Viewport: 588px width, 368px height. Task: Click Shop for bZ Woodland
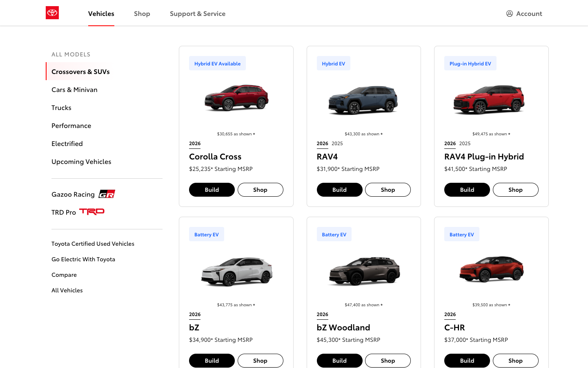(x=388, y=361)
